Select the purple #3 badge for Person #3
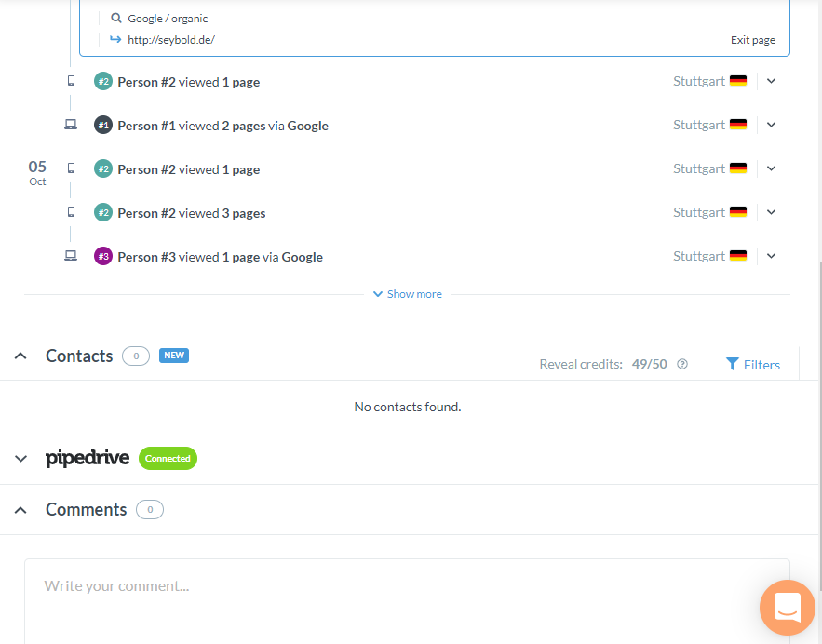 [101, 256]
